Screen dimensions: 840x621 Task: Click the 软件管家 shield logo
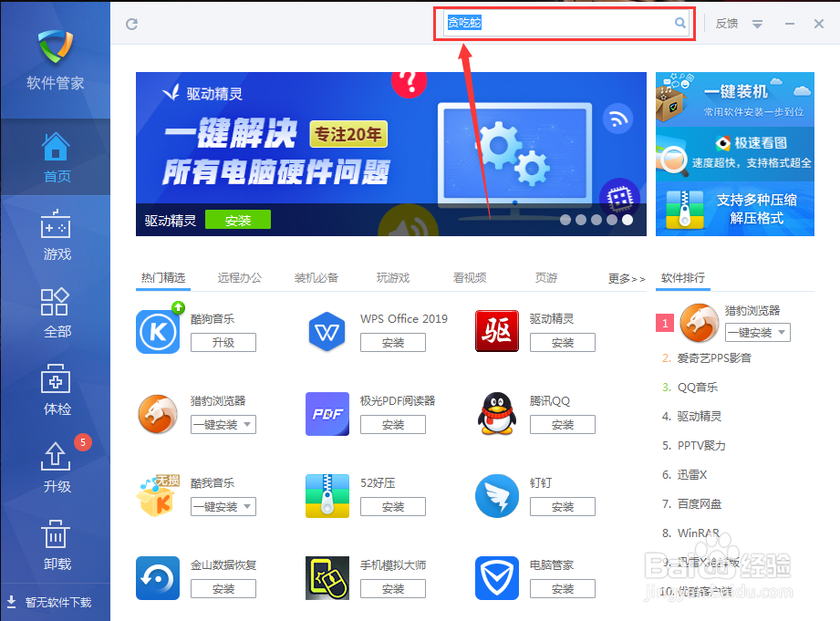tap(56, 47)
